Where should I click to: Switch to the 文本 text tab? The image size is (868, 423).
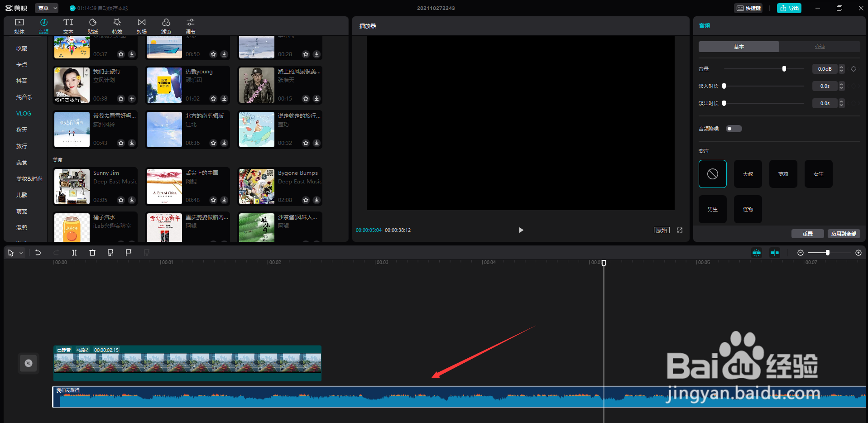coord(68,26)
